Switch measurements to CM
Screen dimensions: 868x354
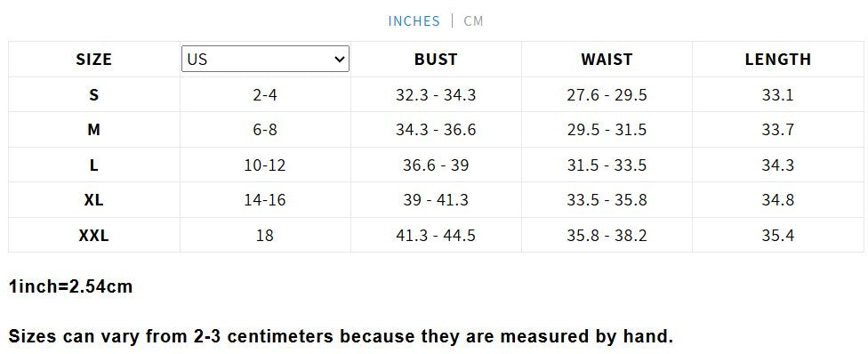click(x=473, y=21)
